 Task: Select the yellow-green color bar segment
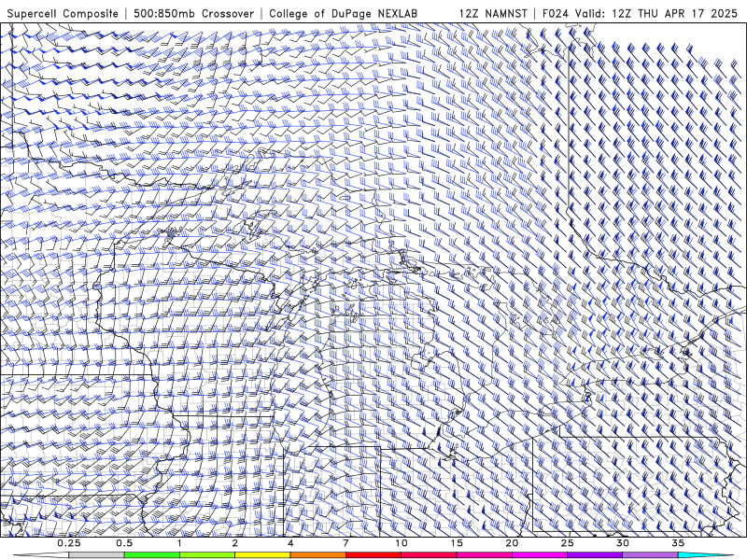(207, 555)
